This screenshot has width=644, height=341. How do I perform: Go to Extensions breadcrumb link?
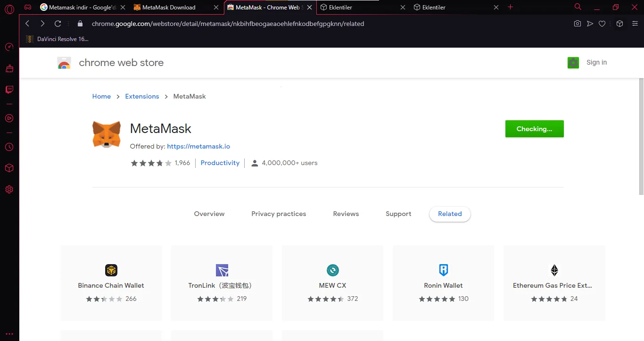(x=142, y=96)
